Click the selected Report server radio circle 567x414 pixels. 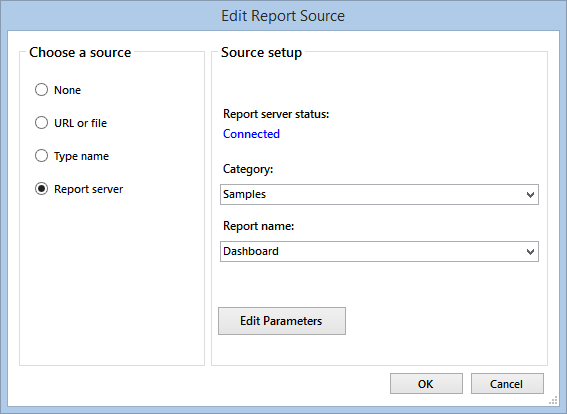pyautogui.click(x=41, y=189)
